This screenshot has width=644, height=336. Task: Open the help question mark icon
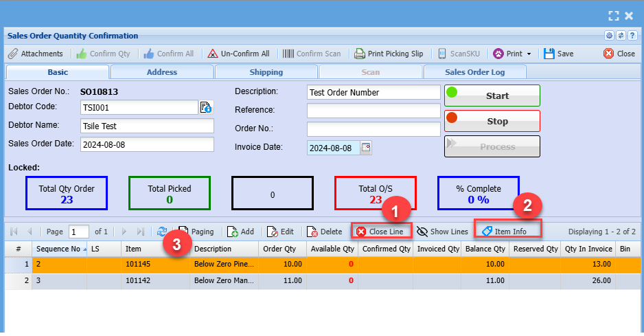[x=632, y=36]
